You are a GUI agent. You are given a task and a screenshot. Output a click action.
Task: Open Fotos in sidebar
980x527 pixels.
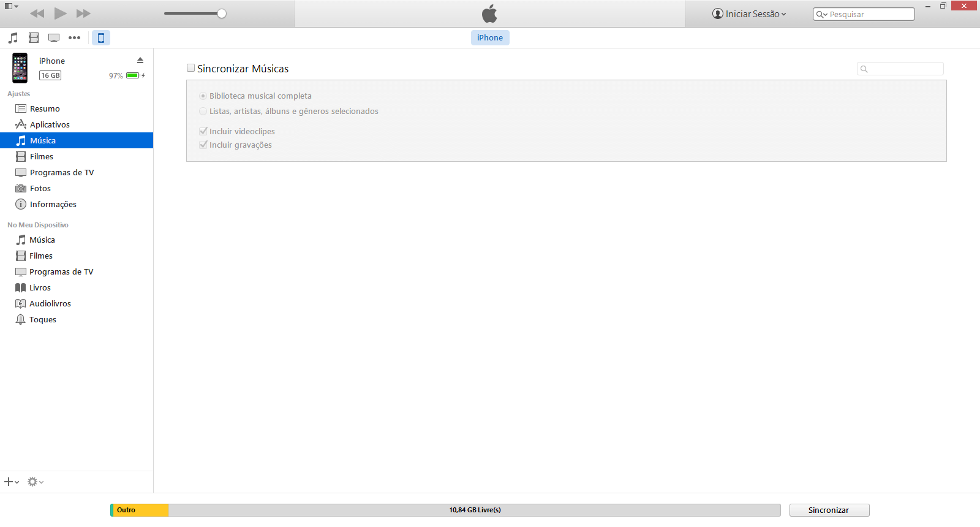click(x=77, y=188)
